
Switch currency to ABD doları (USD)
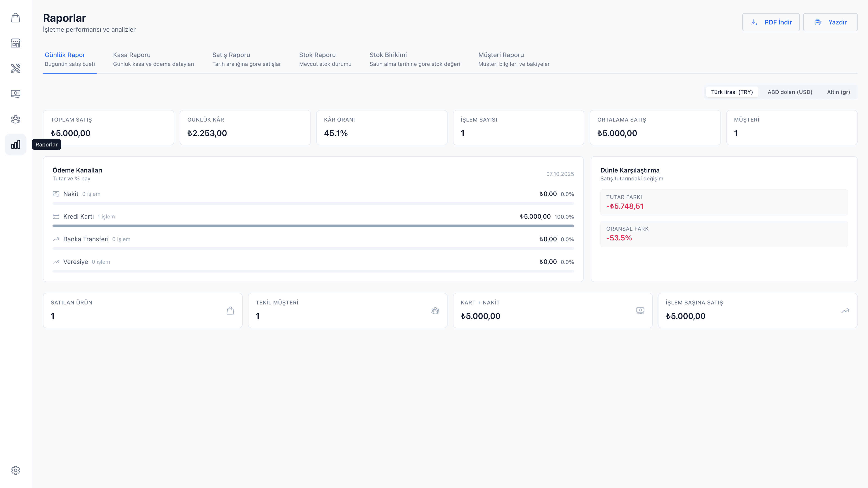pos(789,92)
